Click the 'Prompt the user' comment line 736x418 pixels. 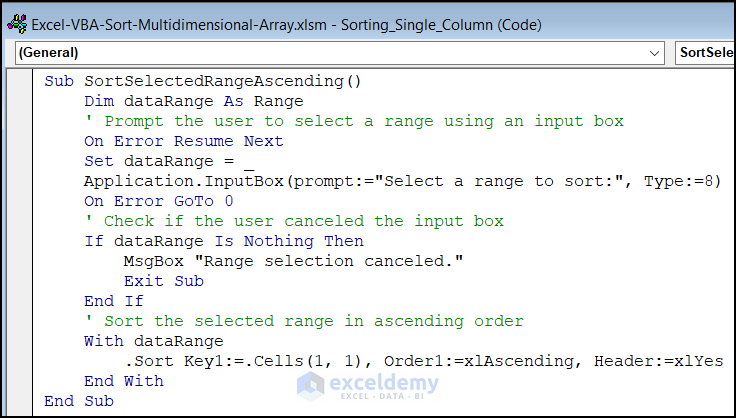click(354, 121)
